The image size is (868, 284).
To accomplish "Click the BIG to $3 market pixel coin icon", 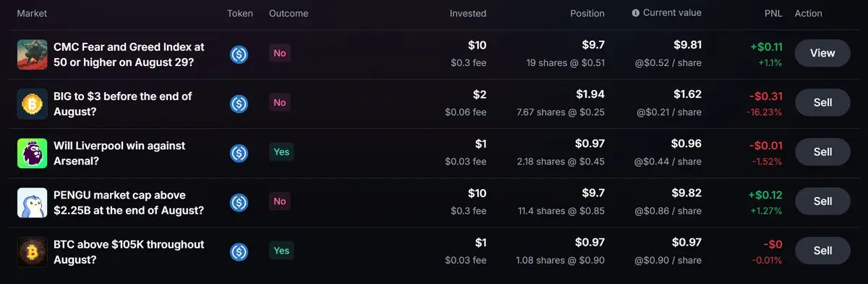I will point(32,104).
